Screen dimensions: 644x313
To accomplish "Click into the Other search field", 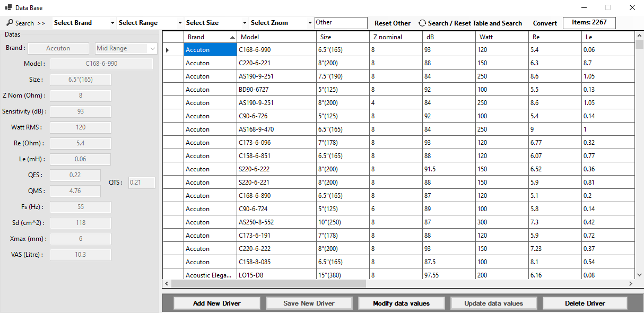I will coord(341,23).
